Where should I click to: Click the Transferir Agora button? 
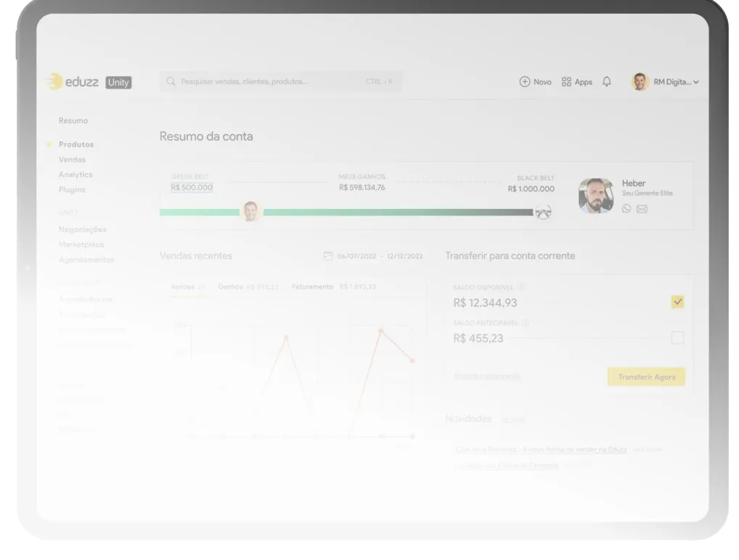tap(647, 376)
